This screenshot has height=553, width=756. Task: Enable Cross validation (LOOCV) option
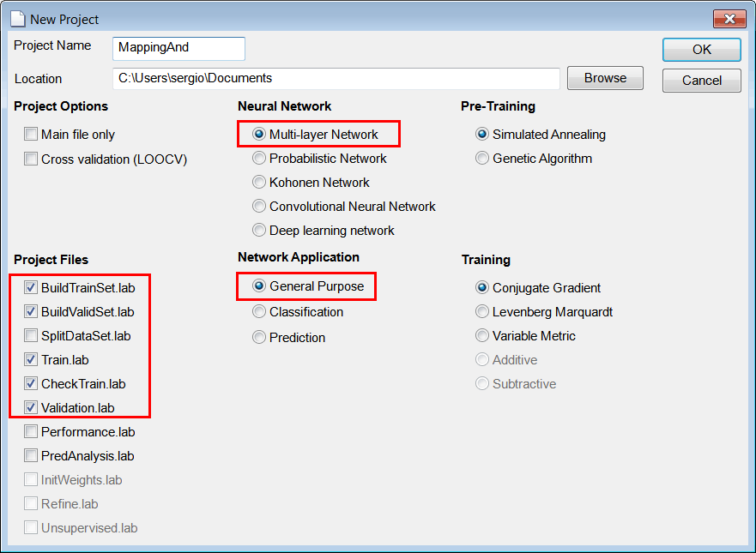pyautogui.click(x=31, y=159)
